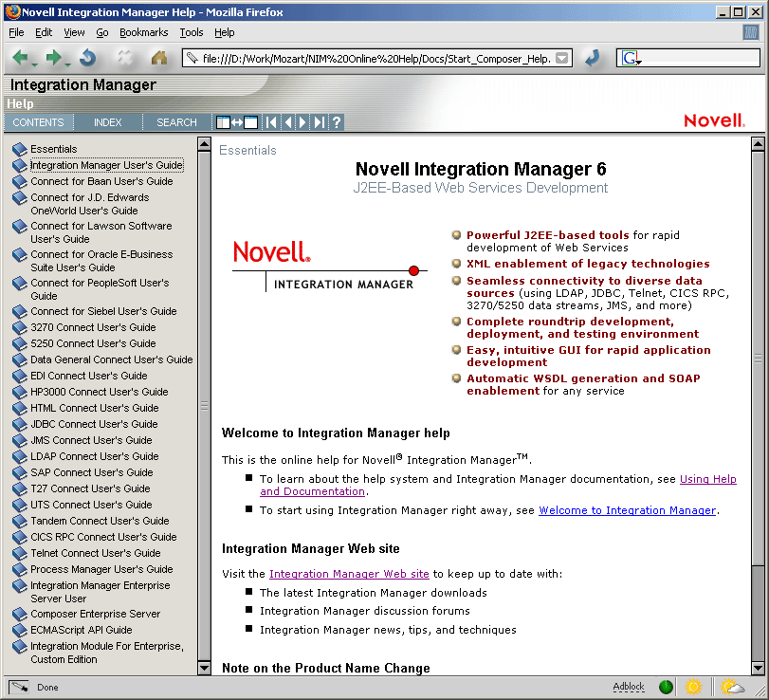
Task: Click the Google search engine icon
Action: tap(630, 58)
